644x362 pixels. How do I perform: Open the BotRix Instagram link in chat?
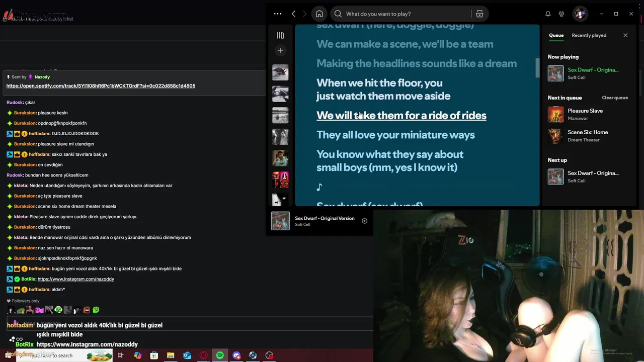click(75, 279)
